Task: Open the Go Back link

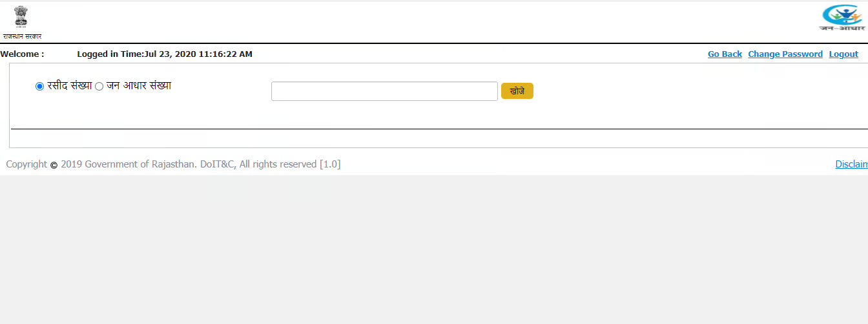Action: 725,54
